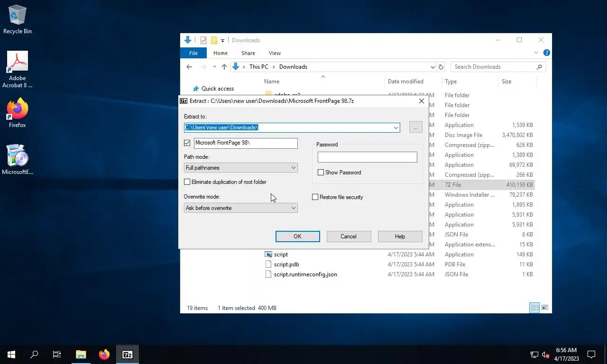Viewport: 607px width, 364px height.
Task: Open the Overwrite mode dropdown
Action: pyautogui.click(x=294, y=208)
